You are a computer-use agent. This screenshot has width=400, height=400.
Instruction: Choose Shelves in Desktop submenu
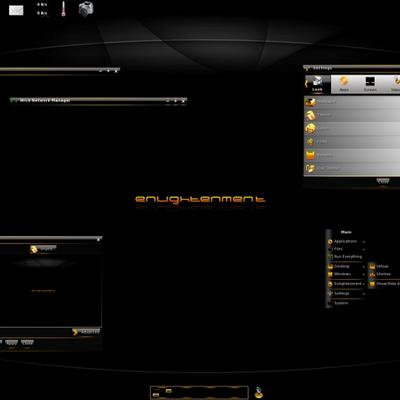coord(383,274)
